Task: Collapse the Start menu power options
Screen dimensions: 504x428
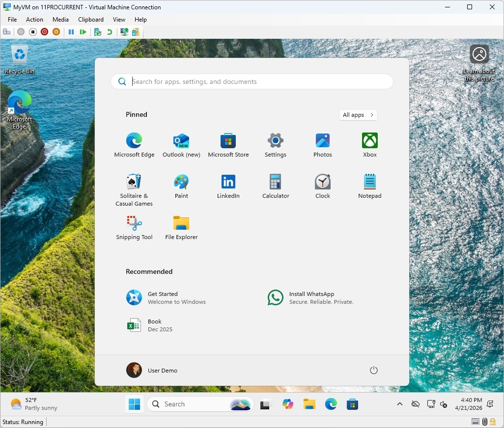Action: coord(373,370)
